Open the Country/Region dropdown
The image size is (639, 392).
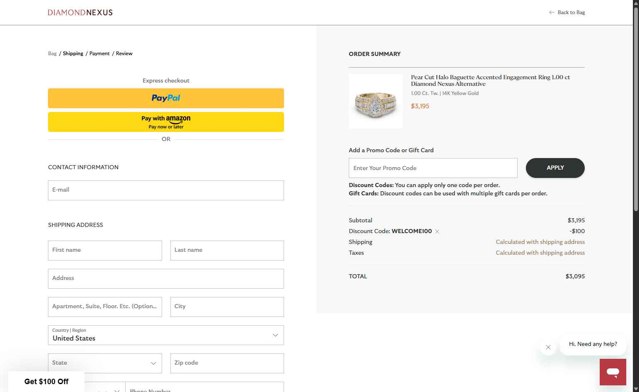pos(166,335)
